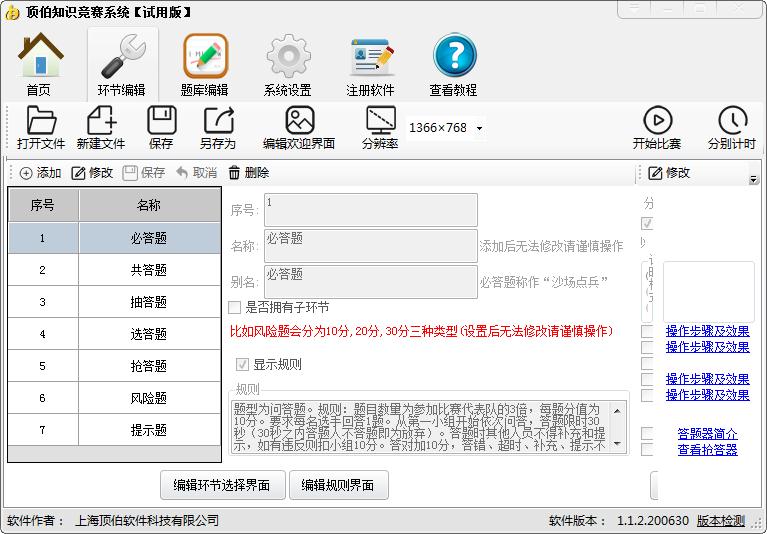Viewport: 767px width, 534px height.
Task: Click the 编辑环节选择界面 button
Action: (222, 485)
